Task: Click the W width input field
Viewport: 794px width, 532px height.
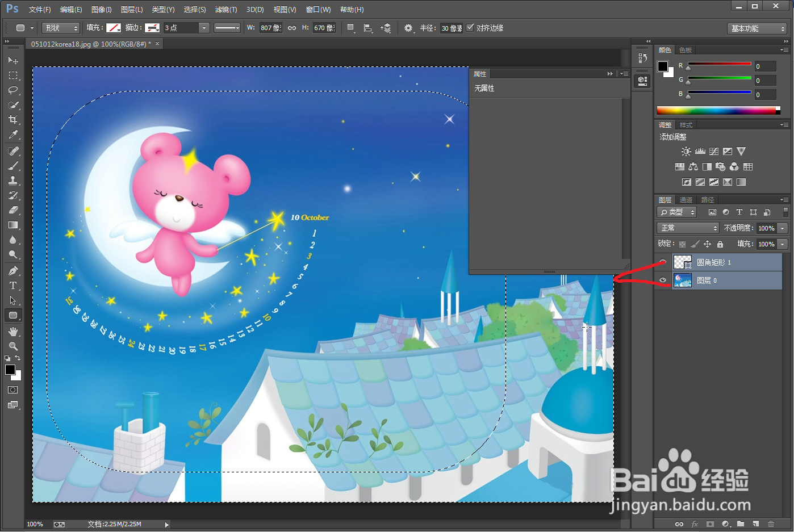Action: click(270, 28)
